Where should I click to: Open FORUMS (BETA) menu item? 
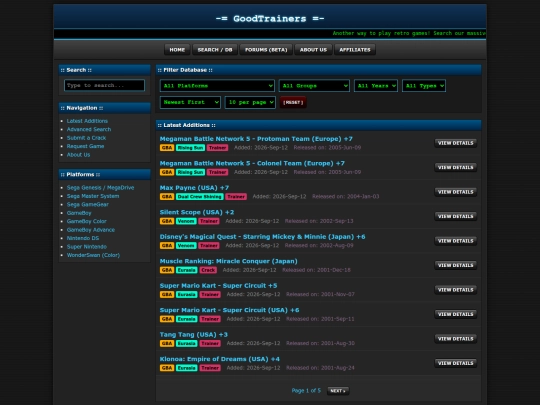click(x=266, y=50)
